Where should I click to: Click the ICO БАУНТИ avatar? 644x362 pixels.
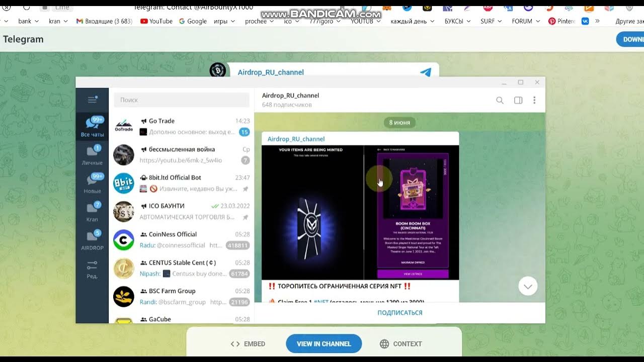click(124, 211)
